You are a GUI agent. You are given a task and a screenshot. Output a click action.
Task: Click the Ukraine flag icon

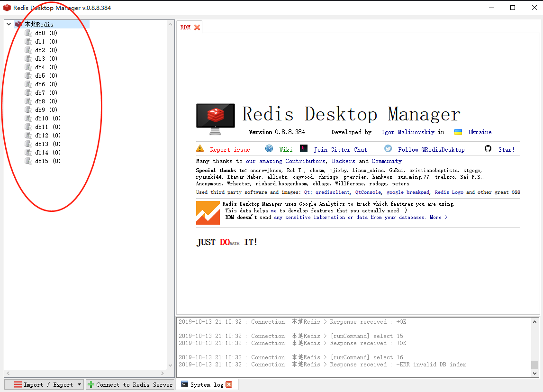pos(458,132)
